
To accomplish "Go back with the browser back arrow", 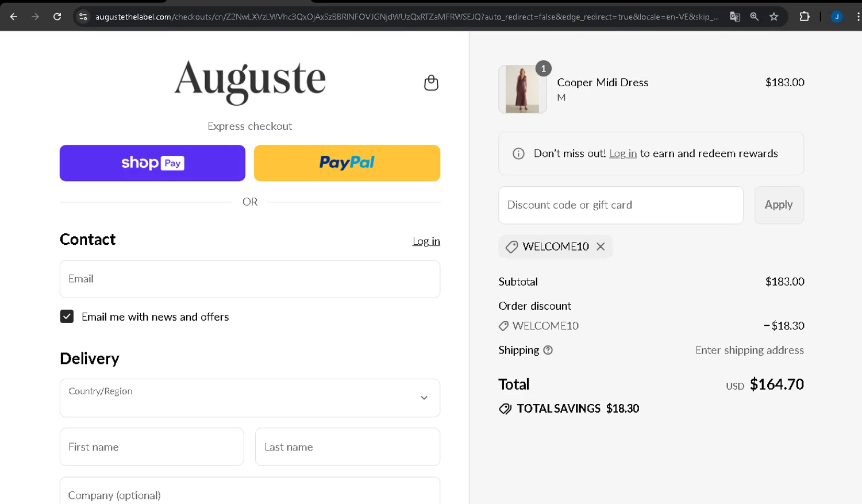I will pos(14,17).
